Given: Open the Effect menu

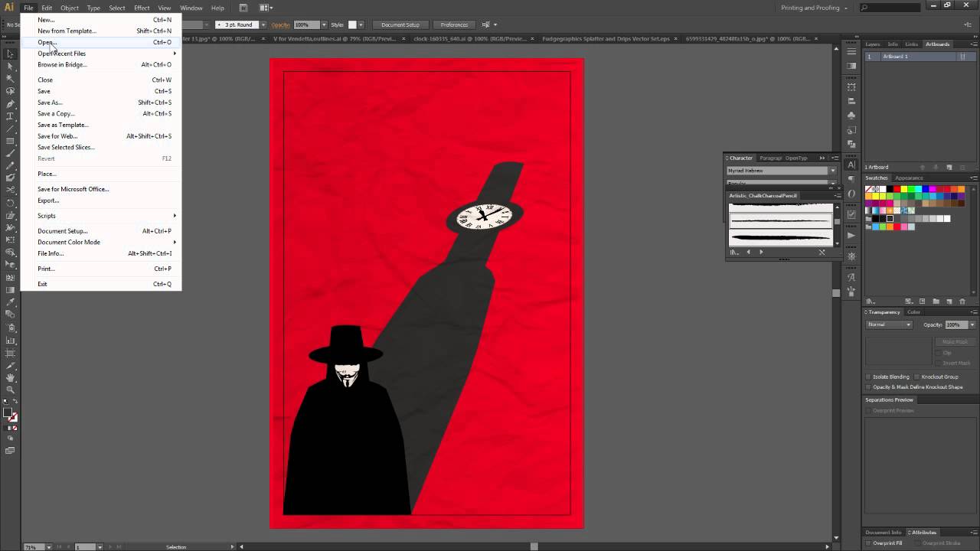Looking at the screenshot, I should 142,8.
